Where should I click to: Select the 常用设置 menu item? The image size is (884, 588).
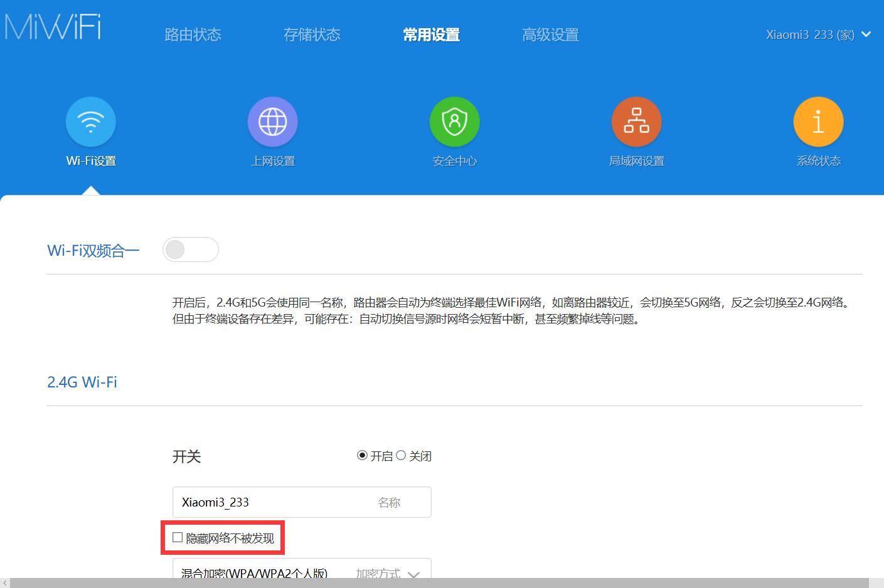coord(430,34)
